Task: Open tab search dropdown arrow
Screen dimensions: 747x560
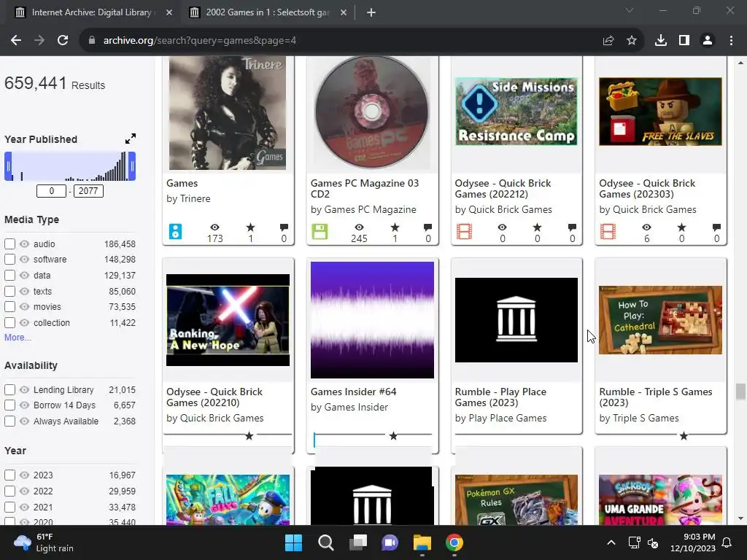Action: (630, 10)
